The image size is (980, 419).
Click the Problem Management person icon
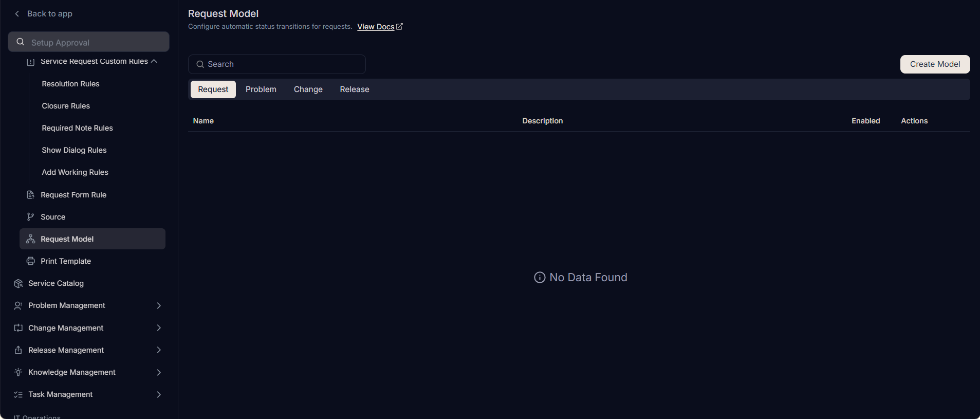(x=18, y=305)
